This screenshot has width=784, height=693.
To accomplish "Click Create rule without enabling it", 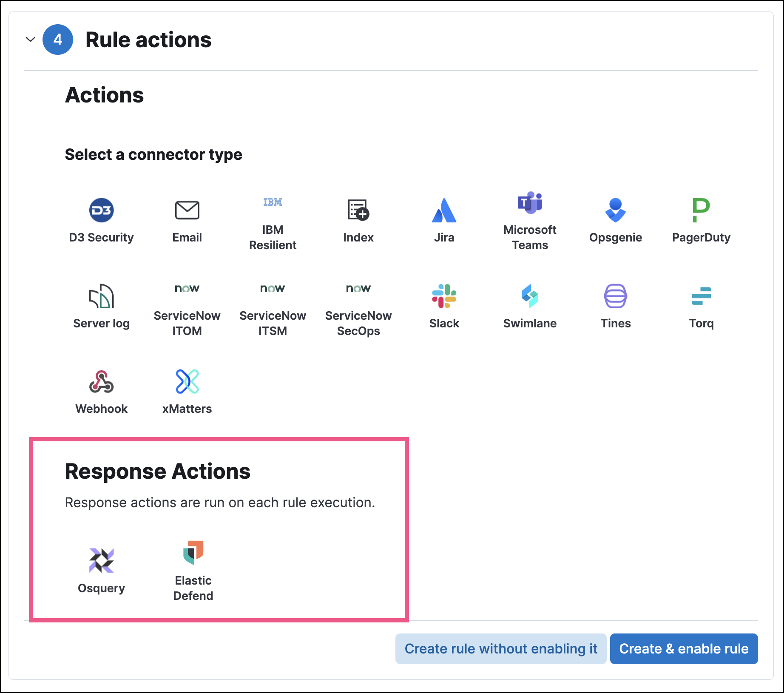I will tap(501, 648).
